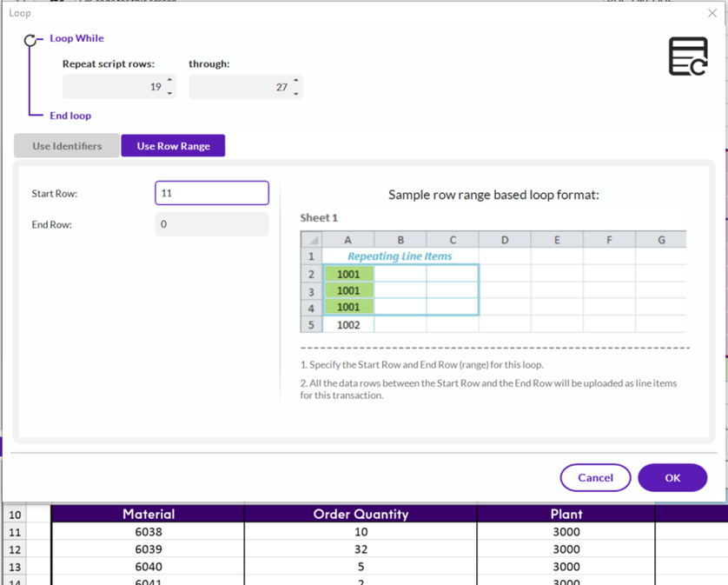Click the End loop label
This screenshot has height=585, width=728.
coord(70,116)
